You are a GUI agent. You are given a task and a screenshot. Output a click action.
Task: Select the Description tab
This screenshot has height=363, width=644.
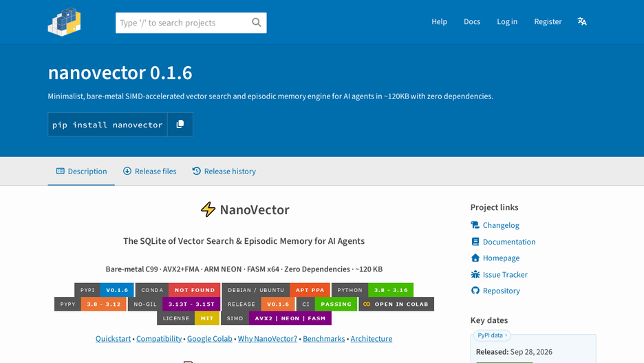coord(81,171)
